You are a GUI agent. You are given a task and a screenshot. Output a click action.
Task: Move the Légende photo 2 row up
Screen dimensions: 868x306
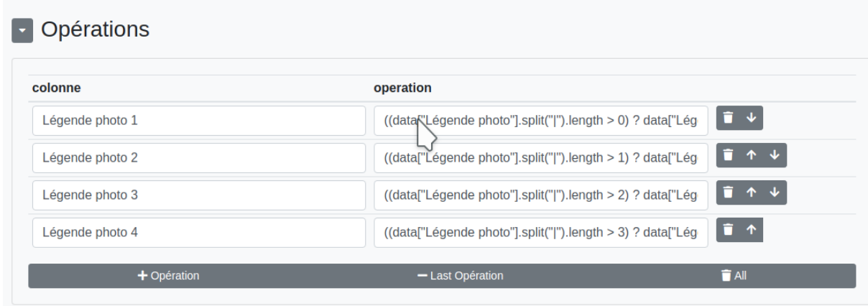750,154
